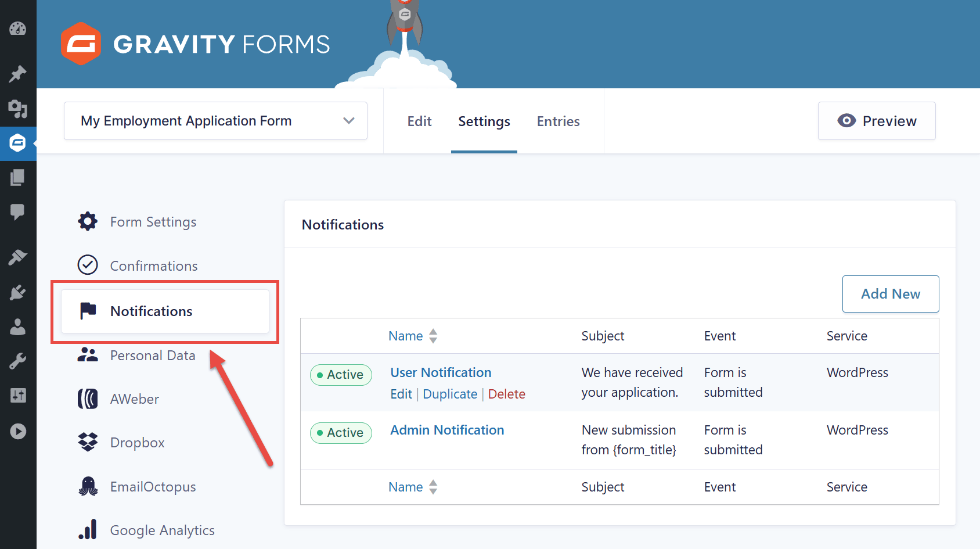980x549 pixels.
Task: Open the Plugins plug icon in admin sidebar
Action: (17, 292)
